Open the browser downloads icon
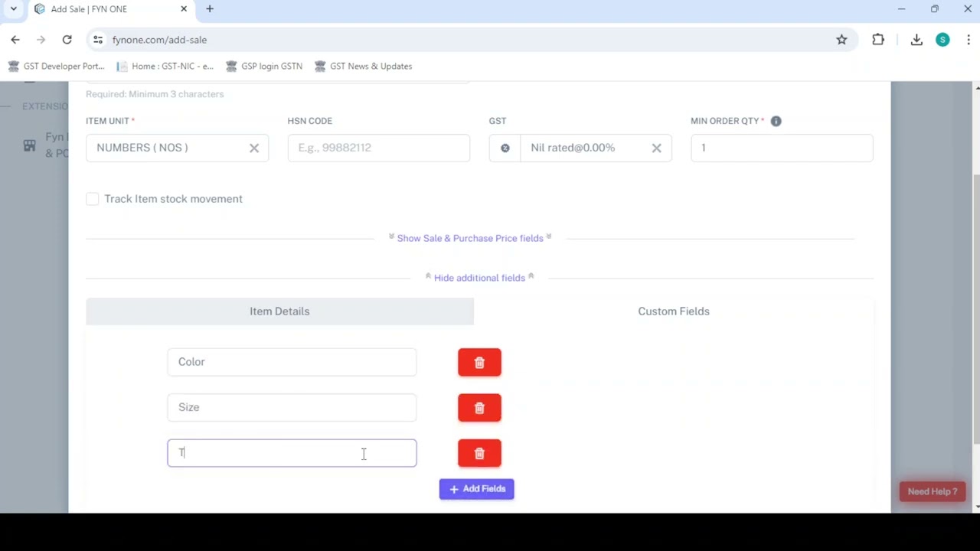Screen dimensions: 980x551 (916, 40)
